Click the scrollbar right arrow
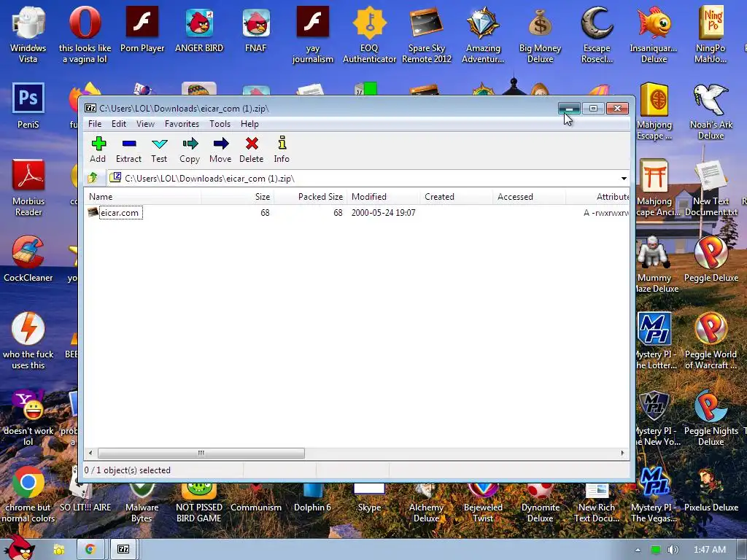 [623, 453]
